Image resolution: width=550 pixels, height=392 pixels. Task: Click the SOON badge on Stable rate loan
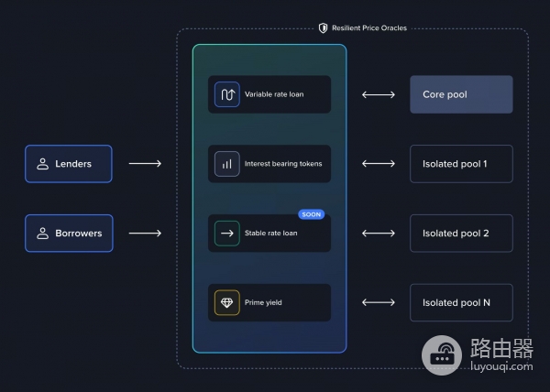point(311,214)
